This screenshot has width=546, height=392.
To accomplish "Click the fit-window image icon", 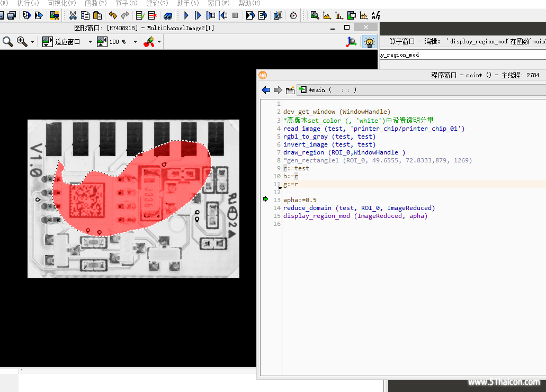I will point(47,42).
